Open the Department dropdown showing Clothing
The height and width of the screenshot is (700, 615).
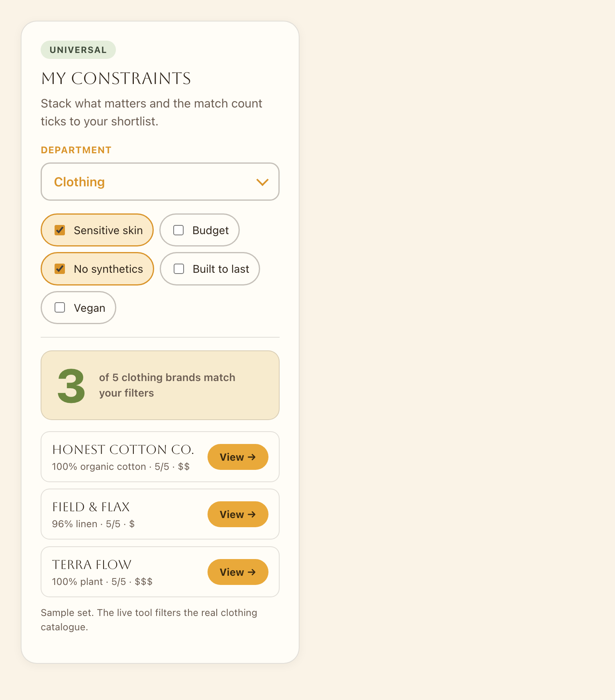[x=160, y=182]
